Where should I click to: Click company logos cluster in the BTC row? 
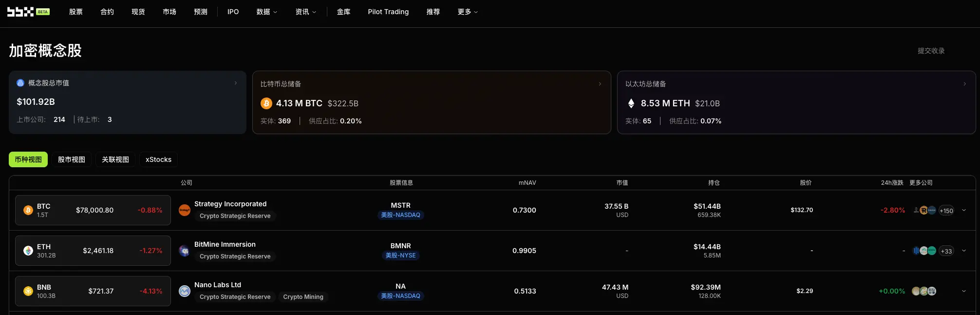[924, 210]
